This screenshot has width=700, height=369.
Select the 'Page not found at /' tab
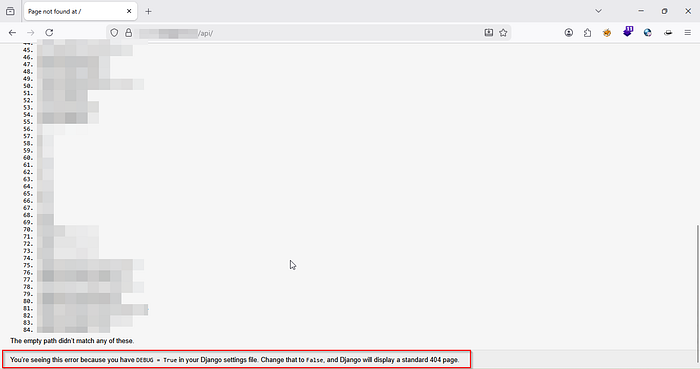pyautogui.click(x=80, y=11)
